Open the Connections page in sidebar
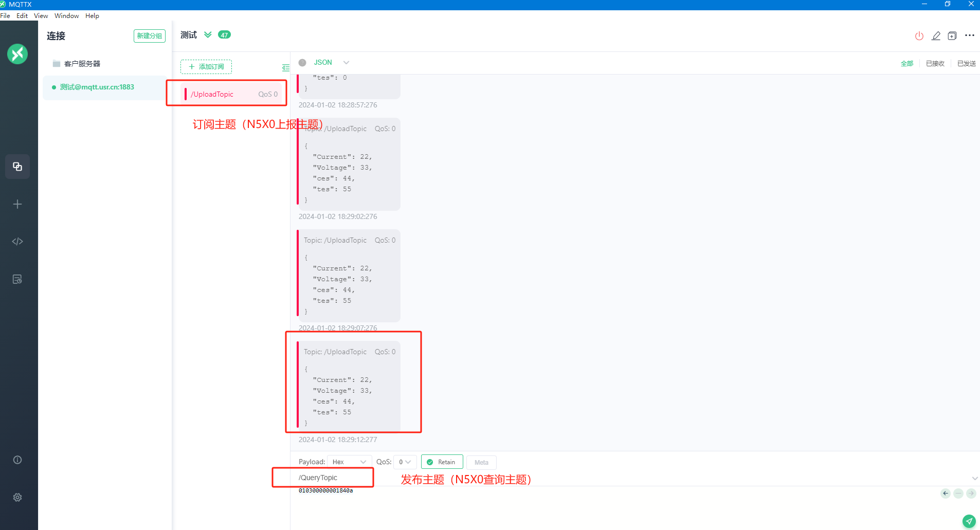 [17, 167]
